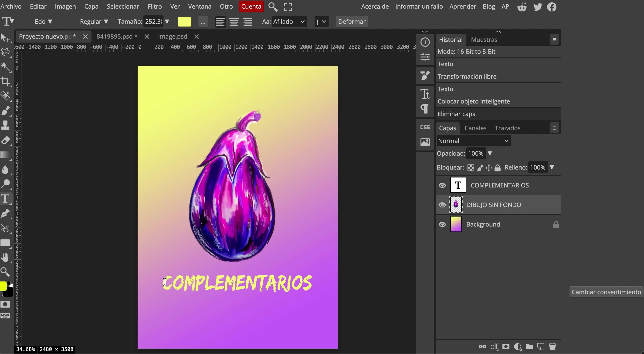Click the Deformar button
This screenshot has height=354, width=644.
[x=352, y=22]
